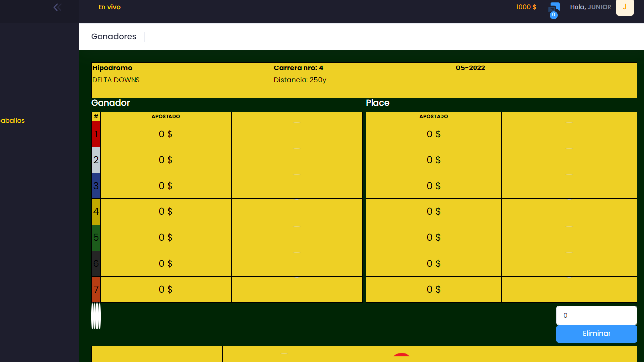
Task: Open the chat messages icon
Action: click(x=555, y=7)
